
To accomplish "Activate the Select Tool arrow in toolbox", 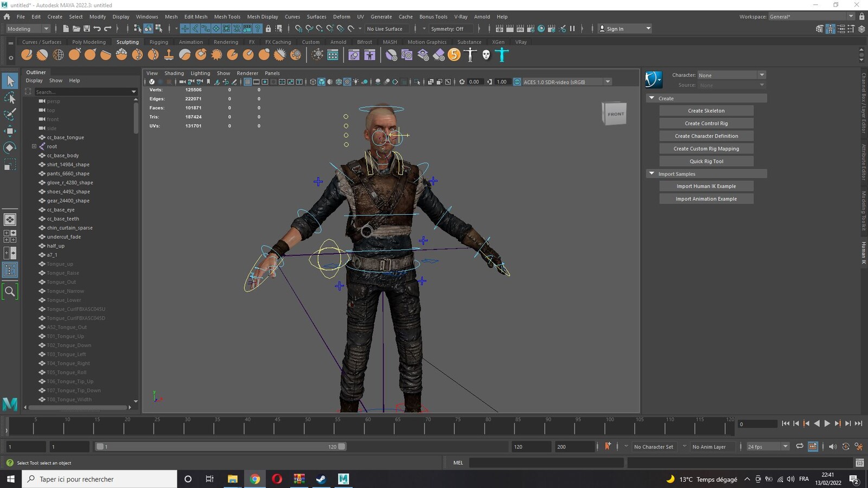I will tap(10, 81).
